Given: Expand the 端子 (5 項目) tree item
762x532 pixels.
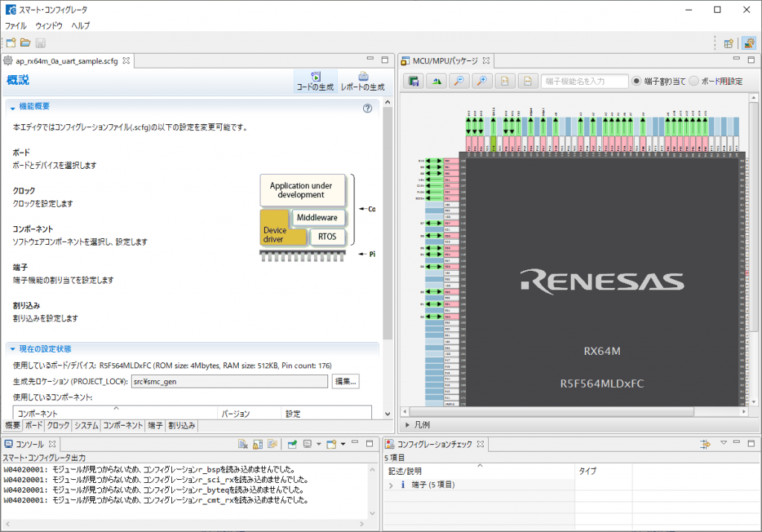Looking at the screenshot, I should pos(391,485).
